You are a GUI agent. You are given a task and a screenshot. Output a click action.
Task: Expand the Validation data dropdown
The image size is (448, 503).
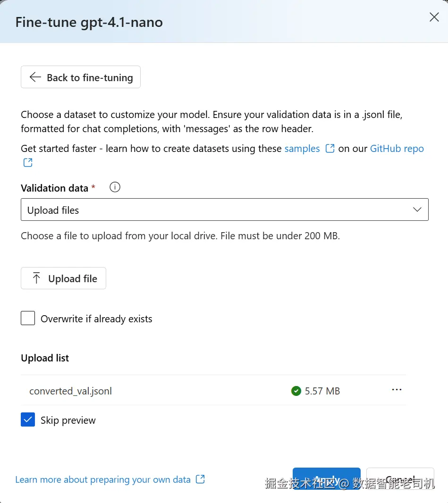225,210
